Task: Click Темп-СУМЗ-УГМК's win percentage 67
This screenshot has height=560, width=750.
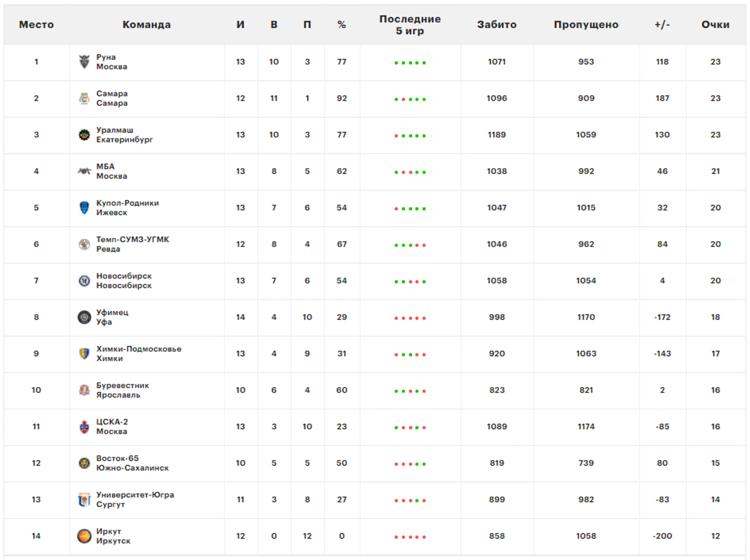Action: [x=342, y=244]
